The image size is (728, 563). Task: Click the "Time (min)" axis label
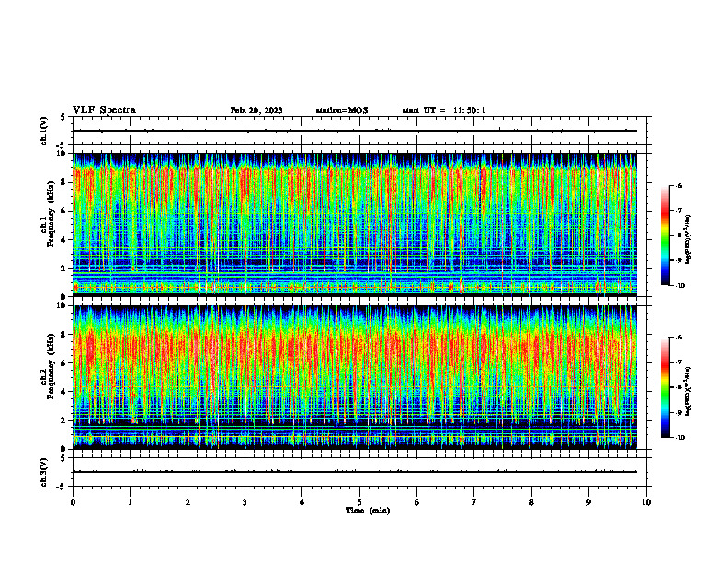[368, 511]
